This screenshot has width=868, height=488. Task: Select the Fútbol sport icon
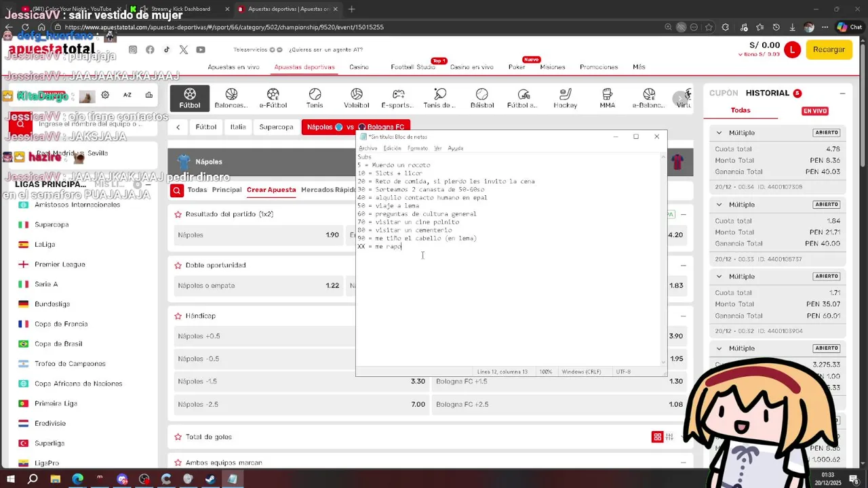pos(190,98)
